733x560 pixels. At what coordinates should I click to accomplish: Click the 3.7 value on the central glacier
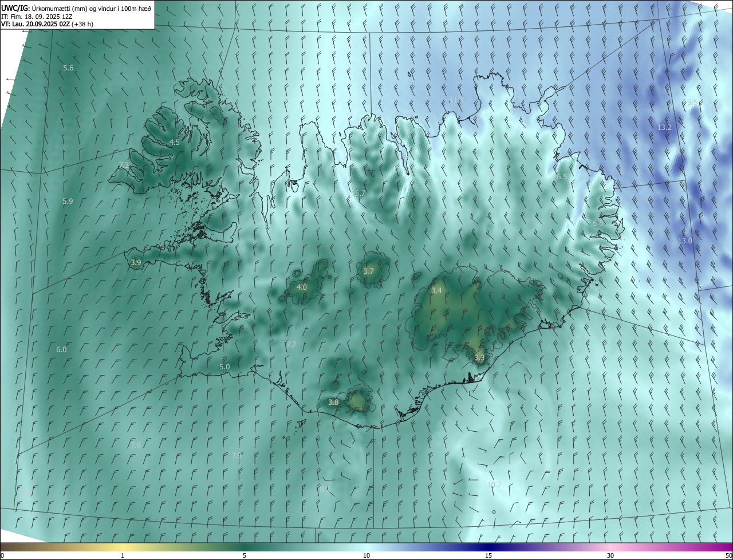coord(369,271)
